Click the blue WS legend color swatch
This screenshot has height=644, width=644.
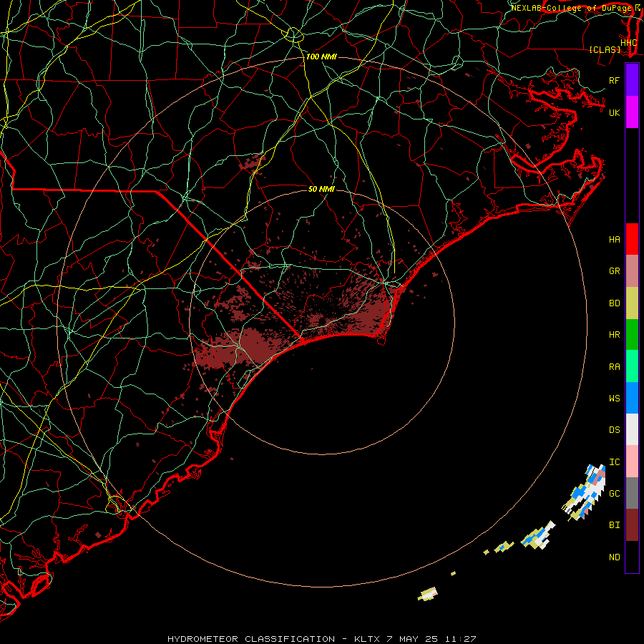[632, 398]
